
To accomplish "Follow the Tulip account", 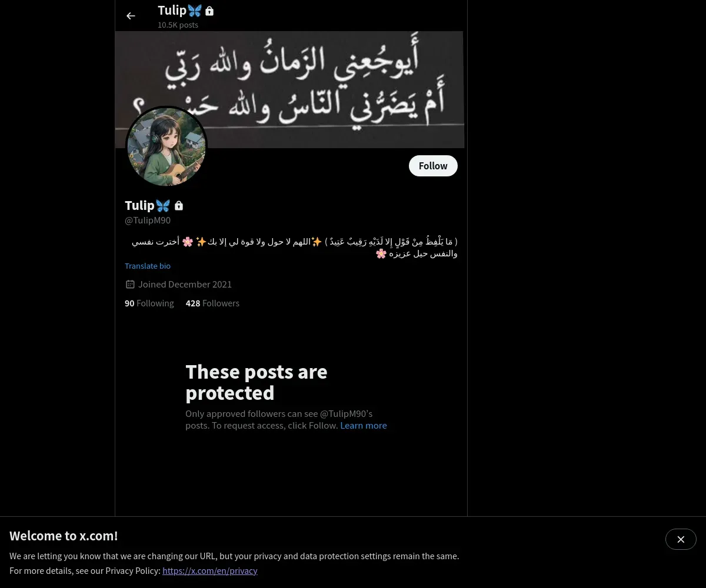I will [x=433, y=166].
